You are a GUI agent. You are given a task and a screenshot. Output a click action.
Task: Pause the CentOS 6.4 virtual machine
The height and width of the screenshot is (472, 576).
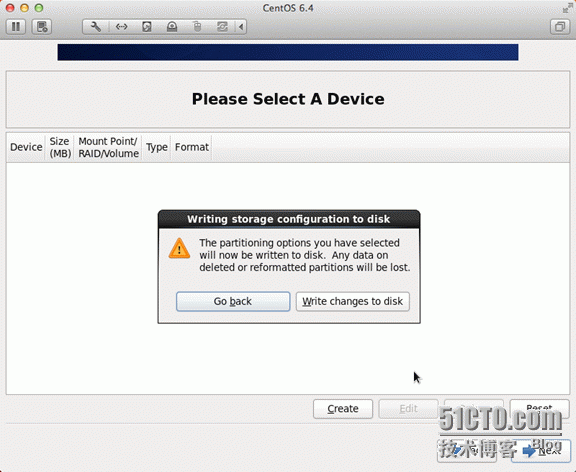tap(16, 27)
